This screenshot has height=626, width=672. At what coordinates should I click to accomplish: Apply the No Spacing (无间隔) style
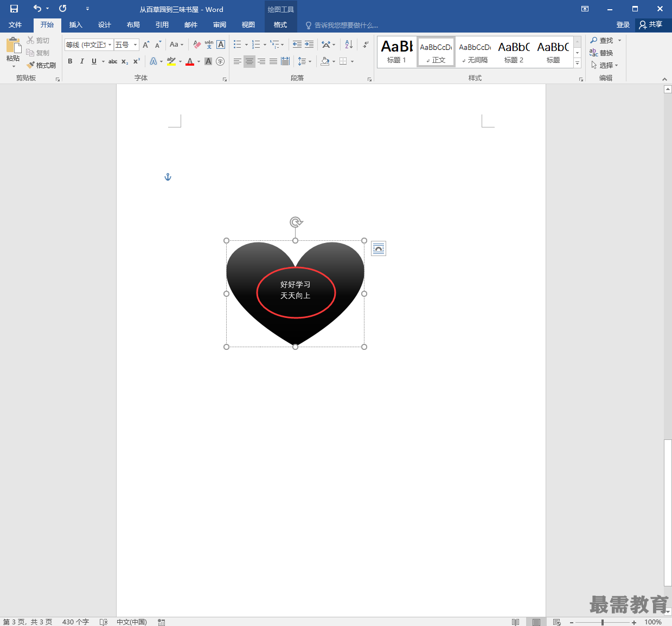click(475, 53)
